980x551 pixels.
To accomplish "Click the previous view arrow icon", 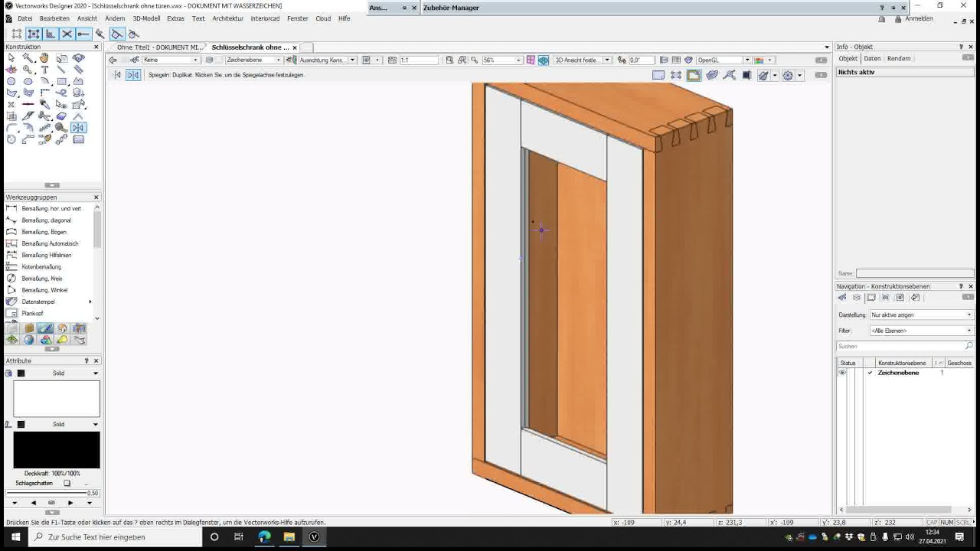I will pos(113,60).
